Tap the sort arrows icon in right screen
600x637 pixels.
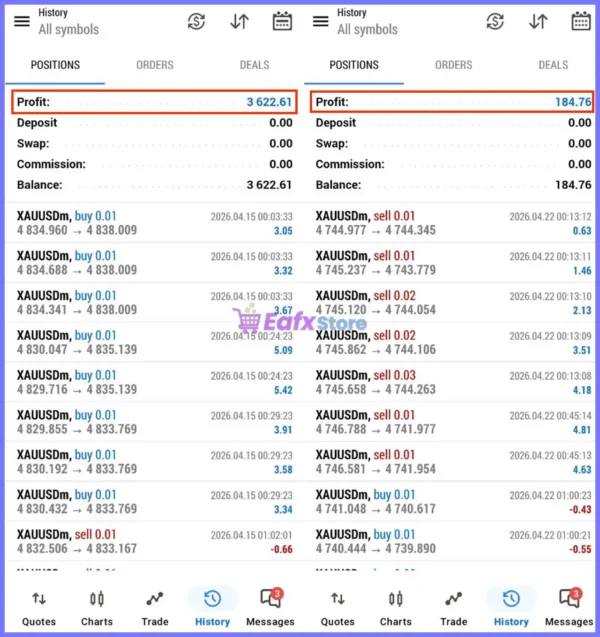pos(538,22)
